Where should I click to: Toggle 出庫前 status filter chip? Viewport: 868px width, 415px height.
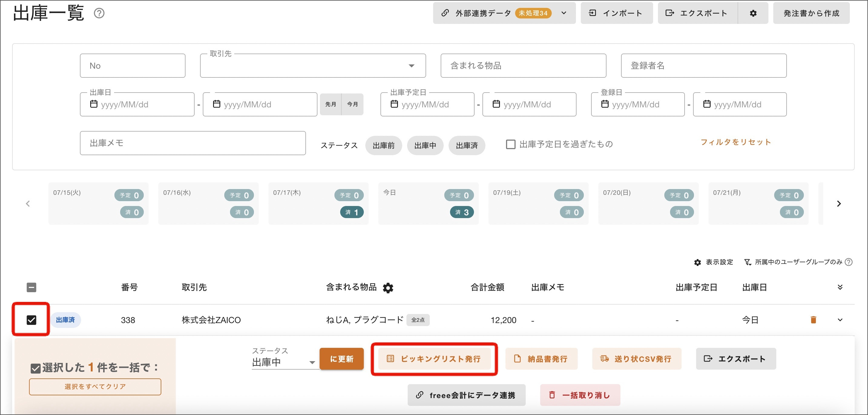pos(383,145)
